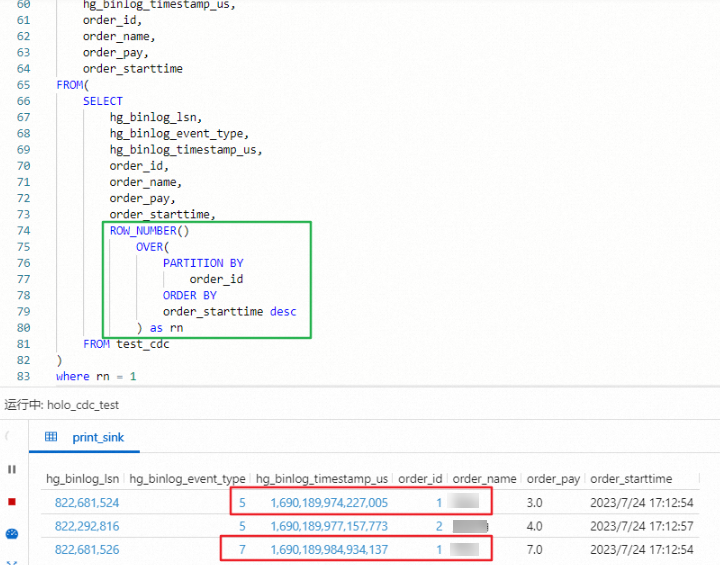Click the hg_binlog_event_type column header
This screenshot has height=565, width=720.
tap(187, 479)
